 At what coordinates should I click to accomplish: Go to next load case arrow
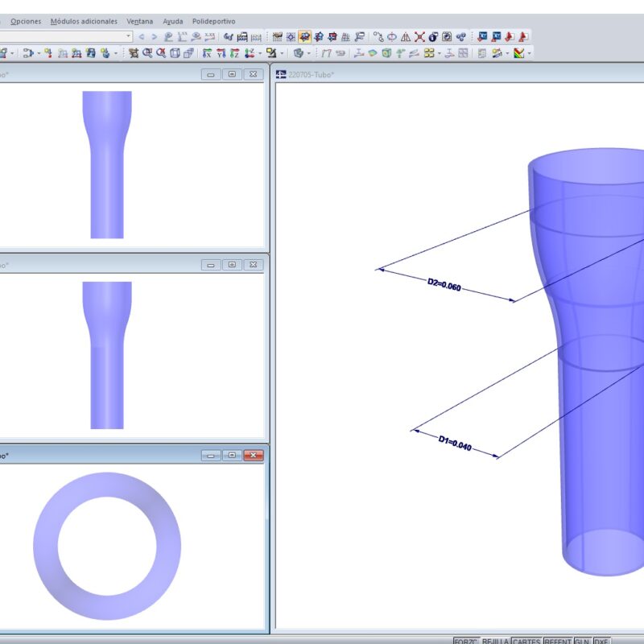(x=155, y=37)
